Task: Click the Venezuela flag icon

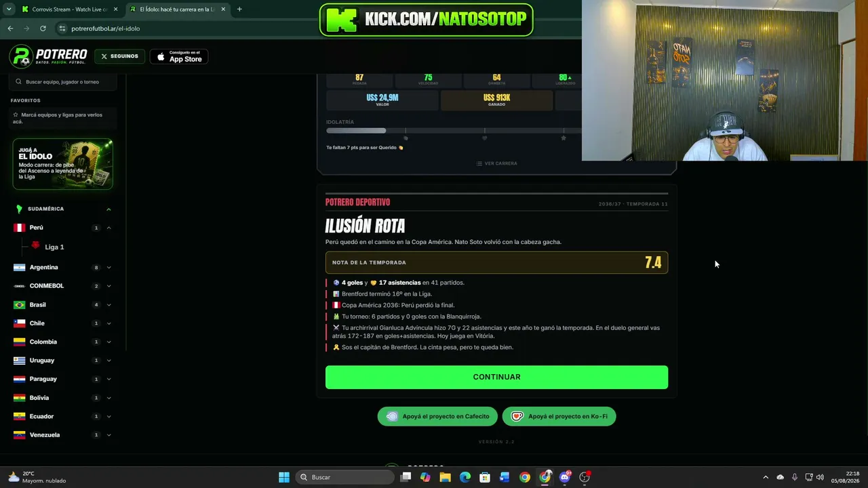Action: 19,435
